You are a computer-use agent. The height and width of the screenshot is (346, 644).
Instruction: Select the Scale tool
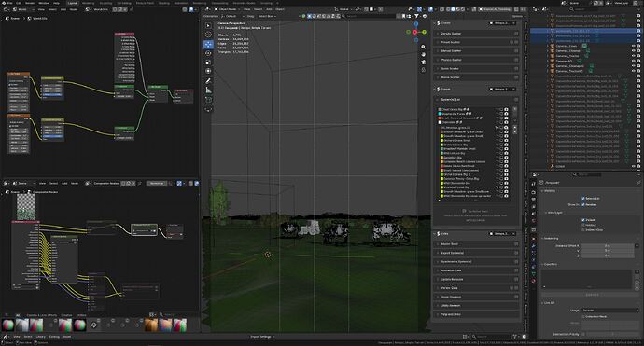tap(208, 62)
